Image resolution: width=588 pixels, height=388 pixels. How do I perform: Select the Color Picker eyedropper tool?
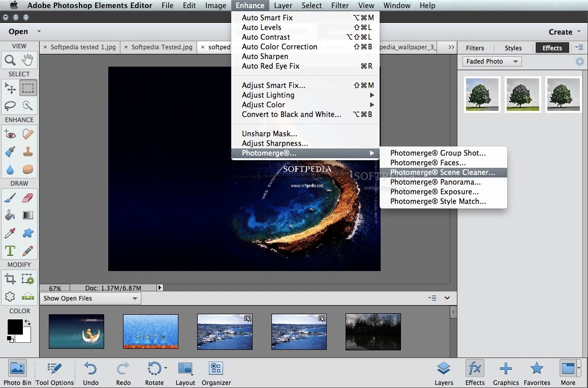10,233
